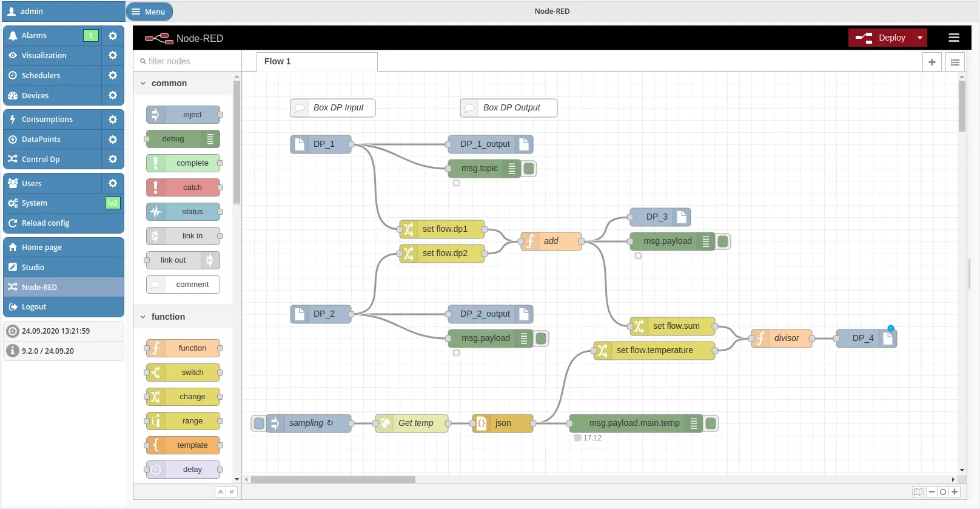This screenshot has width=980, height=509.
Task: Select the range node in palette
Action: (183, 421)
